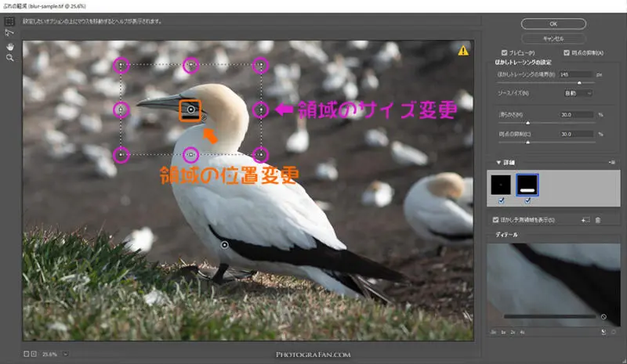627x364 pixels.
Task: Set detail loupe zoom to 2x
Action: click(x=513, y=332)
